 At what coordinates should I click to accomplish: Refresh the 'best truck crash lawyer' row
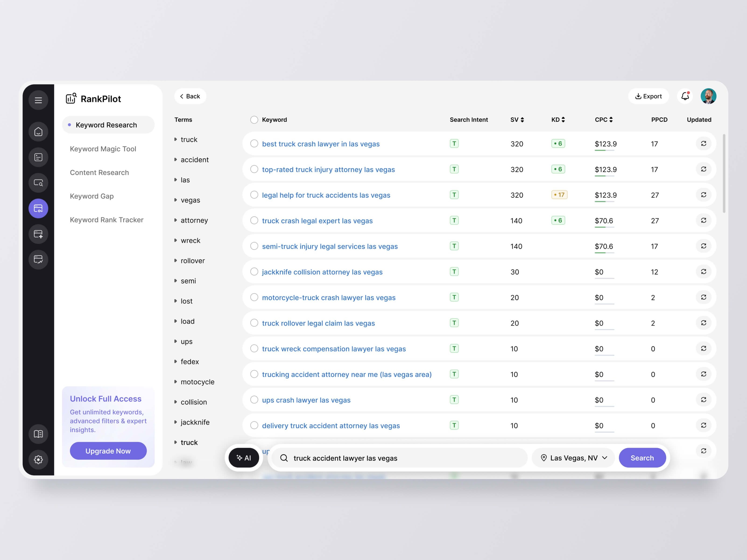[703, 143]
